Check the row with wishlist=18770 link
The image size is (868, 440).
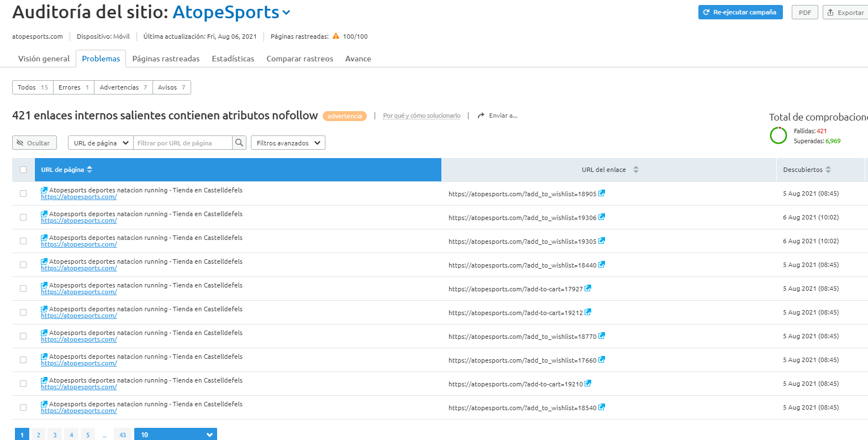pos(23,336)
